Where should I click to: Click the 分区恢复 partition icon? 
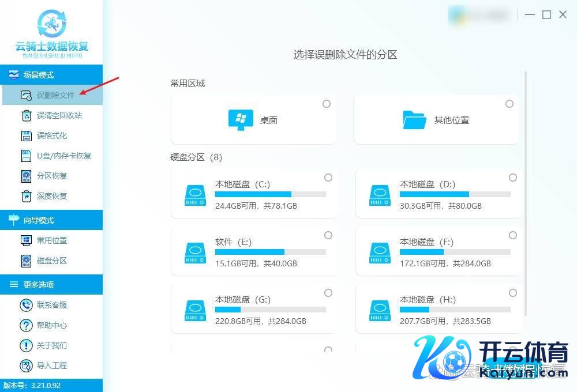coord(26,176)
